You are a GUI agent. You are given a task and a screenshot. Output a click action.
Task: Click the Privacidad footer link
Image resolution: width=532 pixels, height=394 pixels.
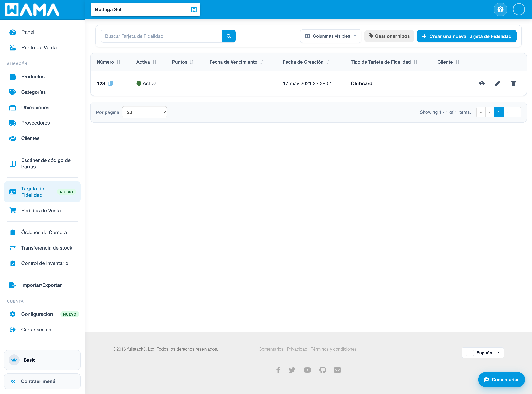click(x=297, y=349)
